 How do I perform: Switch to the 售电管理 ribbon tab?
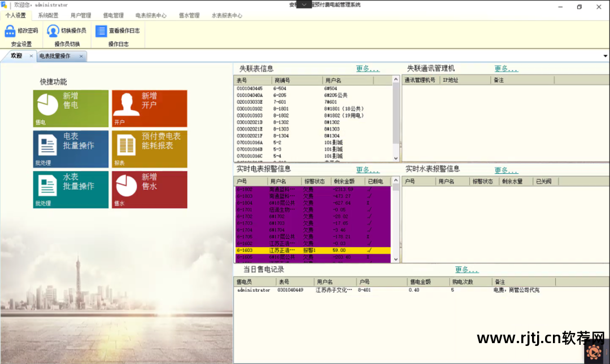pyautogui.click(x=113, y=16)
